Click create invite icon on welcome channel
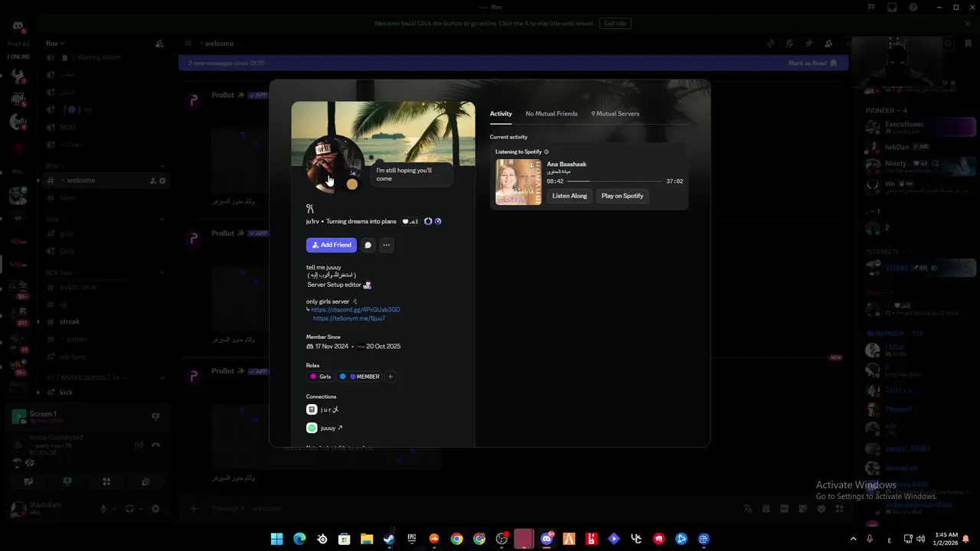The image size is (980, 551). (x=152, y=181)
